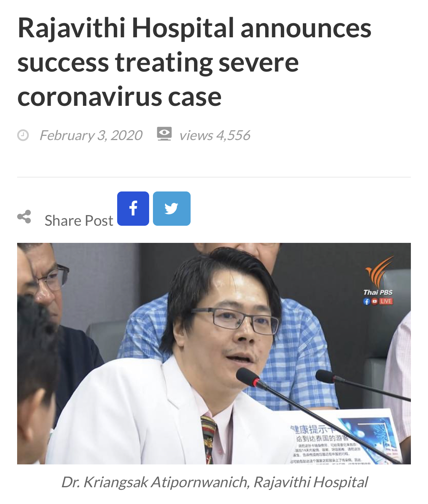Tap the red LIVE badge in photo
Viewport: 428px width, 504px height.
click(x=386, y=301)
